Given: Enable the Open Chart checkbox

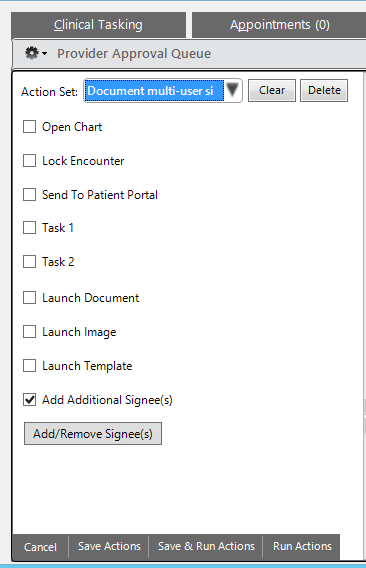Looking at the screenshot, I should click(29, 127).
